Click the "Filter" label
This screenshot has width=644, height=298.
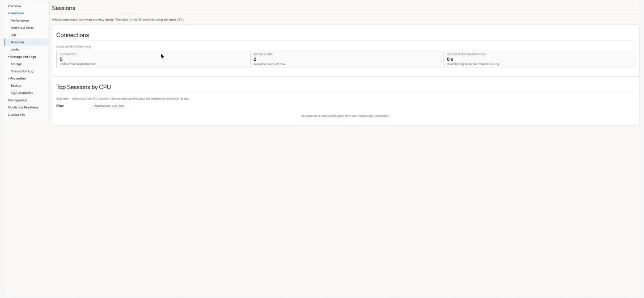tap(60, 106)
